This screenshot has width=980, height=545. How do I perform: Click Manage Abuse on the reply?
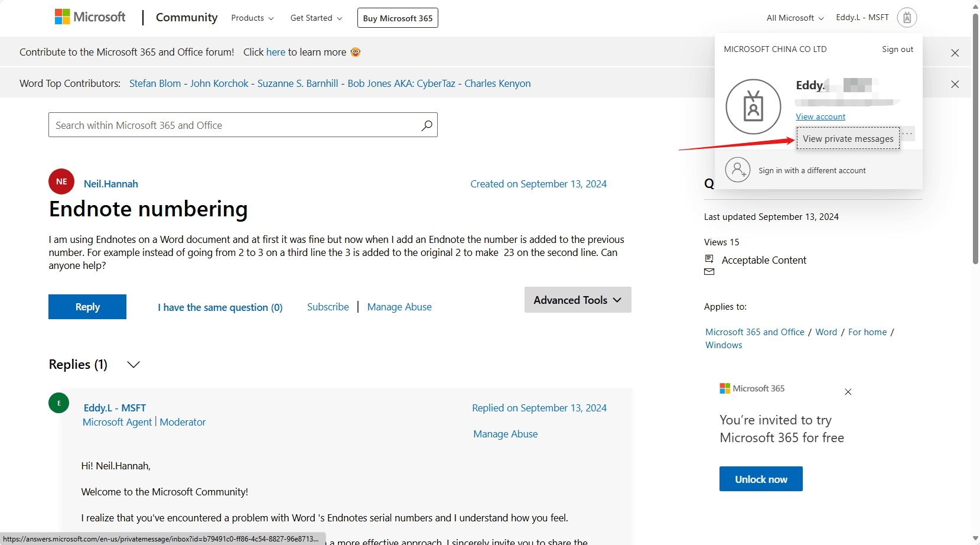[x=506, y=434]
